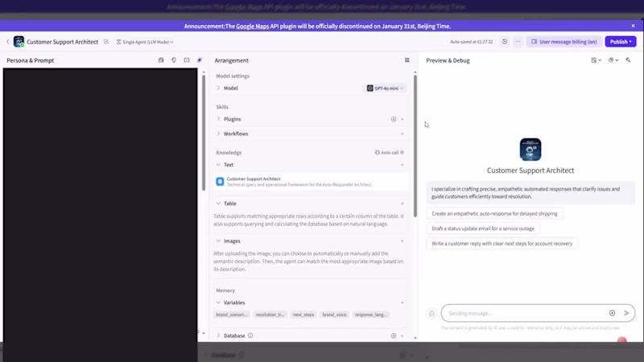The image size is (644, 362).
Task: Click the Customer Support Architect bot avatar in header
Action: 19,42
